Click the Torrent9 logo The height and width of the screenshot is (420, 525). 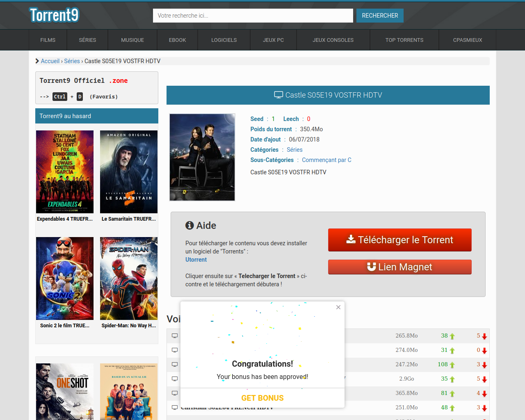(x=54, y=15)
